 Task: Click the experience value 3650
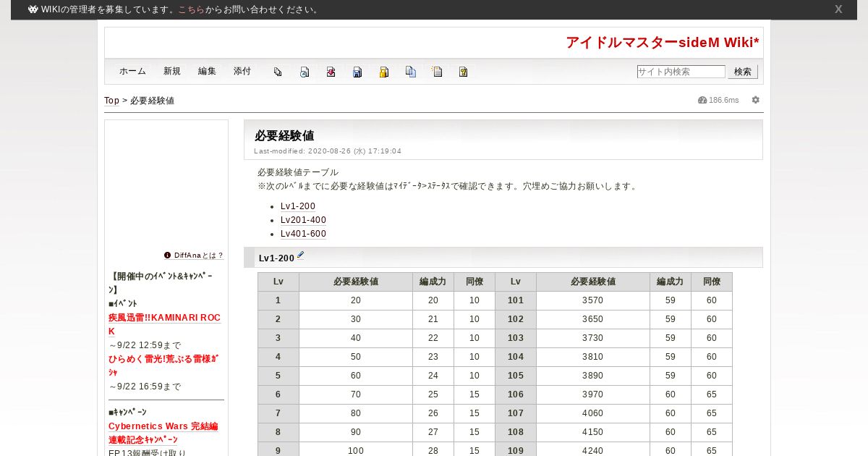593,319
